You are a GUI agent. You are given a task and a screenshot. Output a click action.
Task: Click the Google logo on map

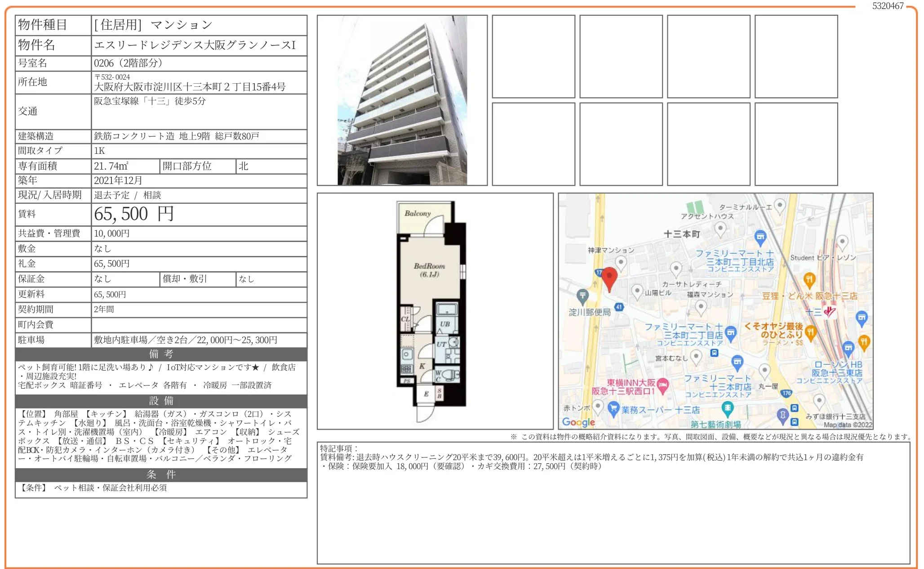(x=578, y=422)
